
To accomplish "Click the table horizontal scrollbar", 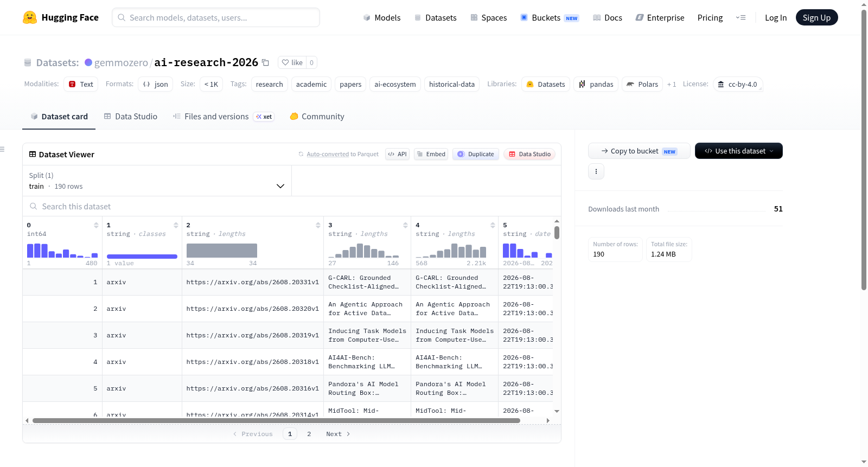I will coord(276,420).
